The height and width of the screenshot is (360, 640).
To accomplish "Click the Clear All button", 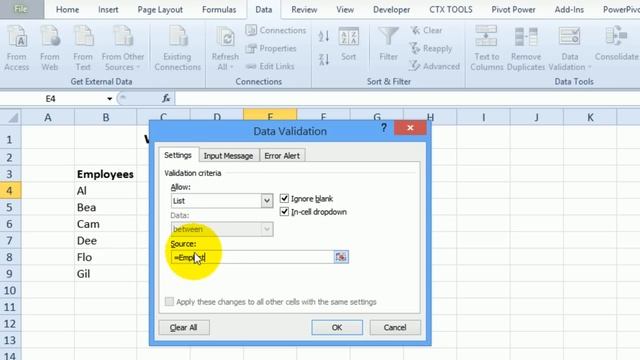I will pyautogui.click(x=184, y=327).
